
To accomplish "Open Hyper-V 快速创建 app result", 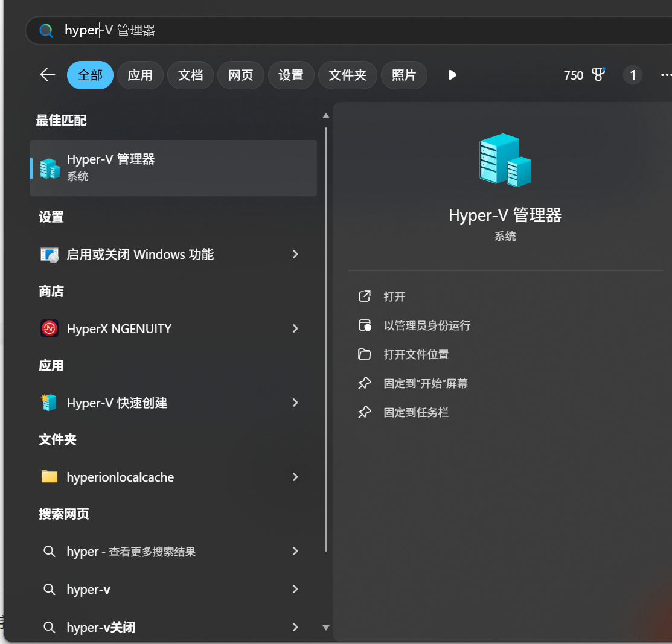I will [173, 403].
